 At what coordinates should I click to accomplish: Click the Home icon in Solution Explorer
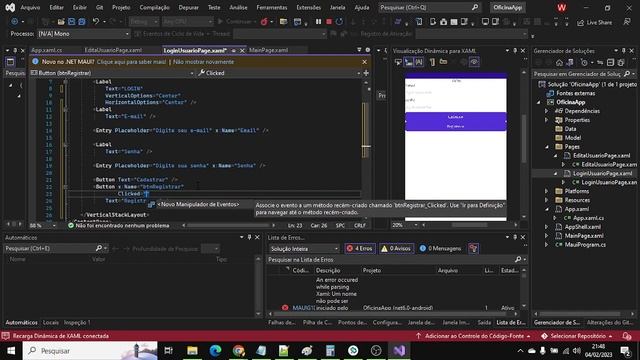point(559,62)
